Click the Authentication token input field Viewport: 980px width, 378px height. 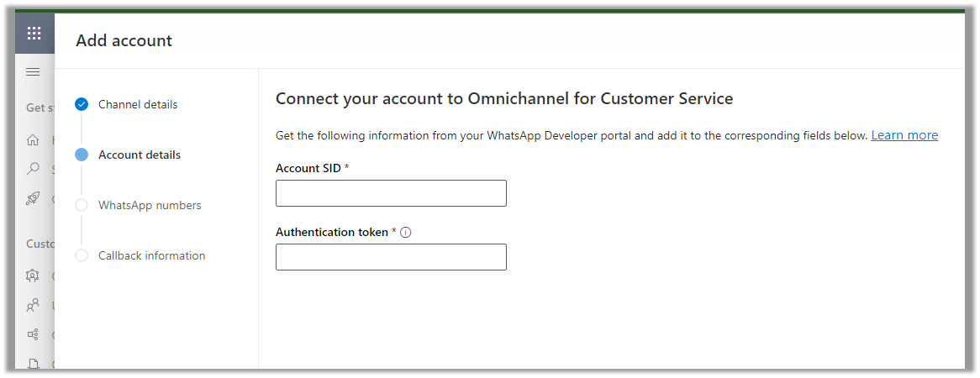391,257
